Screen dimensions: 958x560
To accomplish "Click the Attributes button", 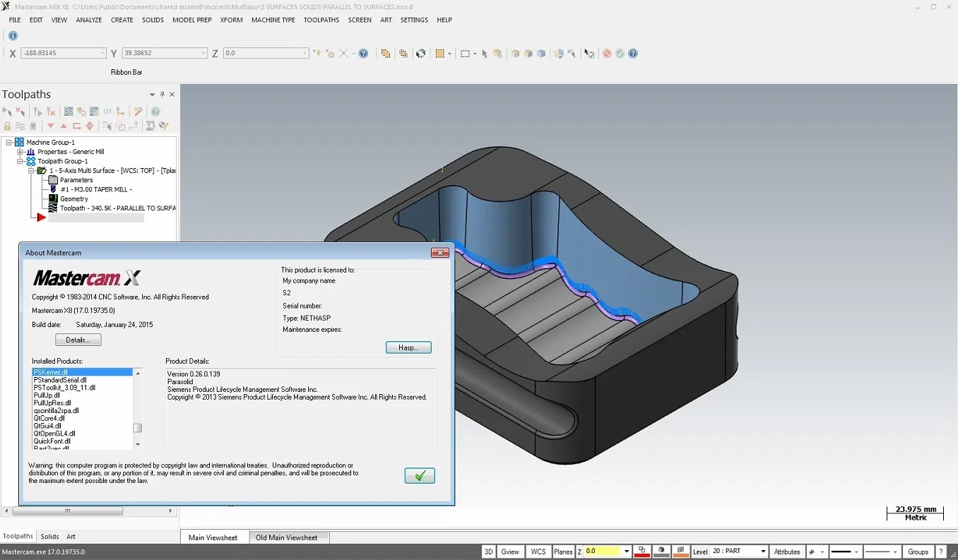I will pyautogui.click(x=787, y=552).
